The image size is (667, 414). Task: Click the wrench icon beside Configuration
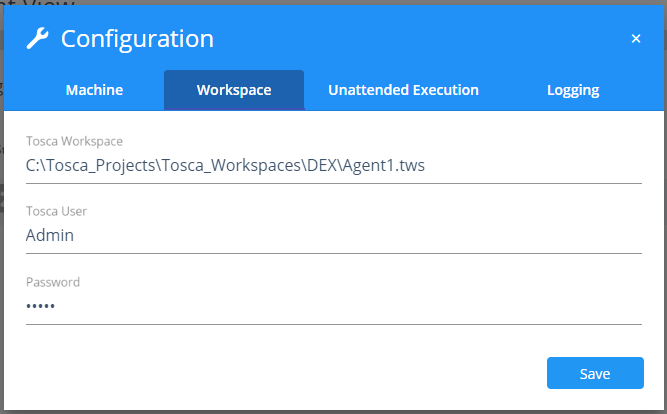[37, 39]
